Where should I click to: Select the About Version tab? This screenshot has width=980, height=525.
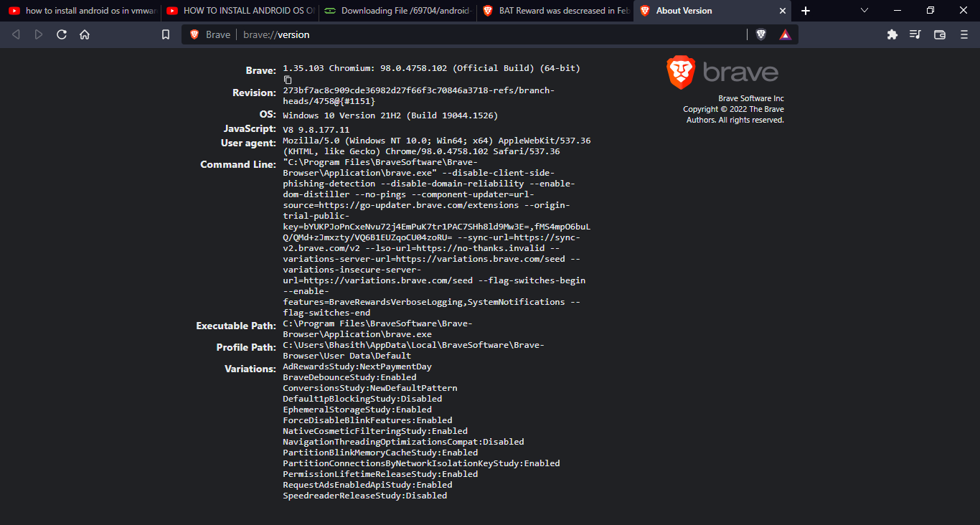(x=712, y=11)
